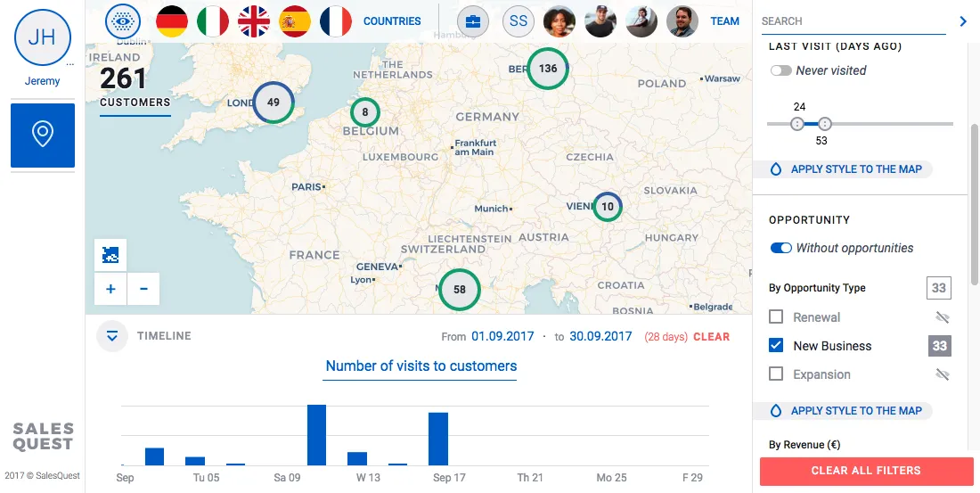980x493 pixels.
Task: Click the briefcase team icon
Action: tap(473, 21)
